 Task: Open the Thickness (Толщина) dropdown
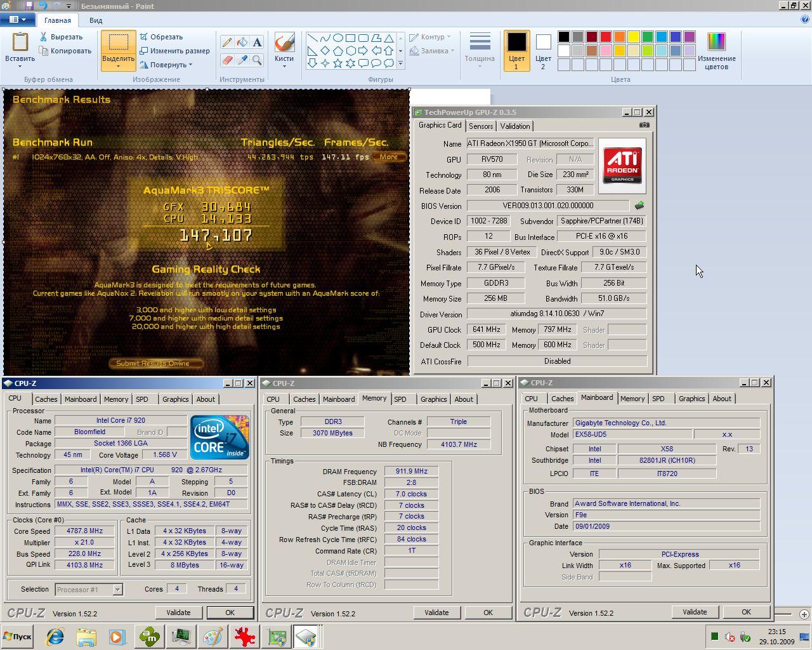[x=480, y=50]
